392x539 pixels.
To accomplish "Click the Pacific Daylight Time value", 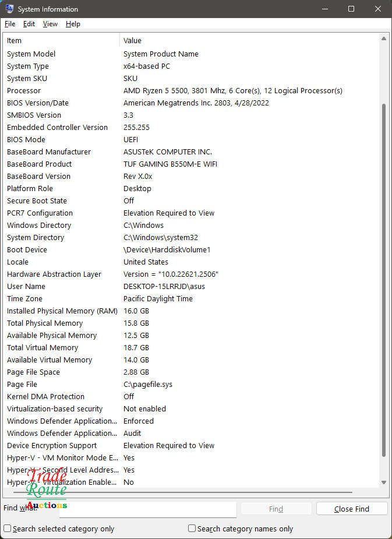I will [158, 299].
